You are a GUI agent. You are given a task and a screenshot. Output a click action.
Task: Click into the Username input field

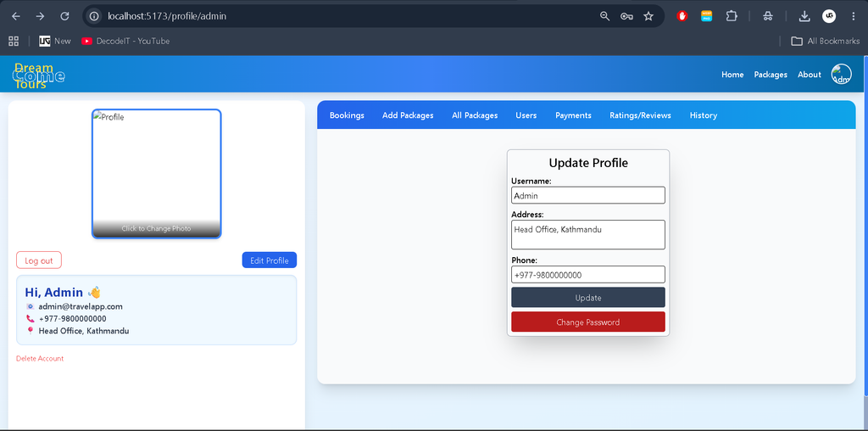[x=588, y=195]
